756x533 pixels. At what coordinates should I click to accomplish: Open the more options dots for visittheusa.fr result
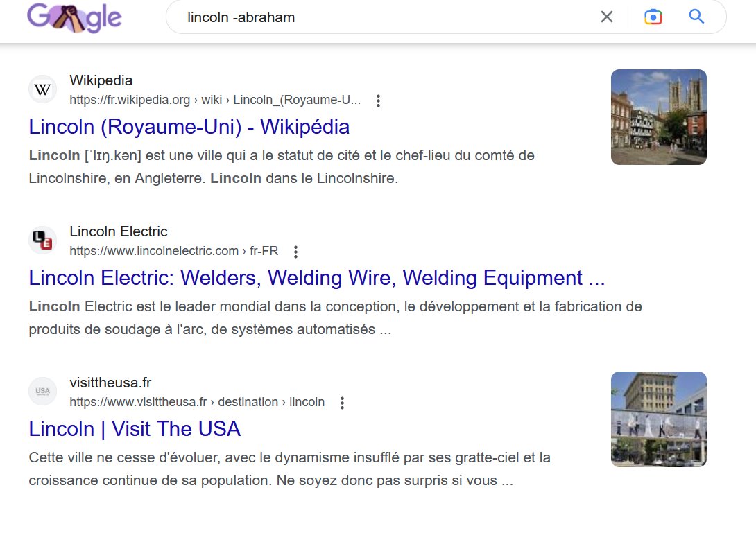click(343, 403)
